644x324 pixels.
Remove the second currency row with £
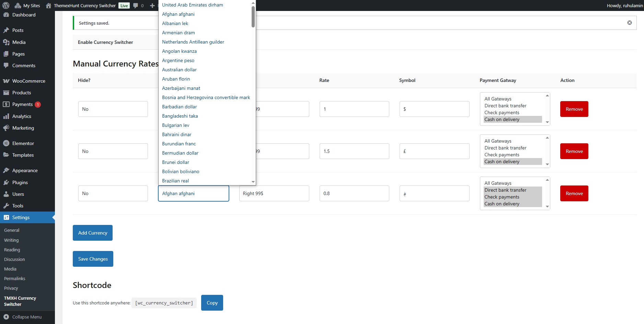[574, 151]
